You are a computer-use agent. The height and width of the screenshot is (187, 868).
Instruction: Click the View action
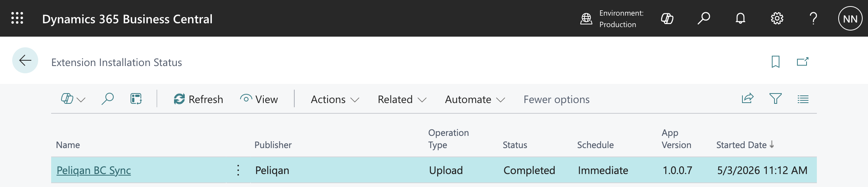tap(259, 99)
